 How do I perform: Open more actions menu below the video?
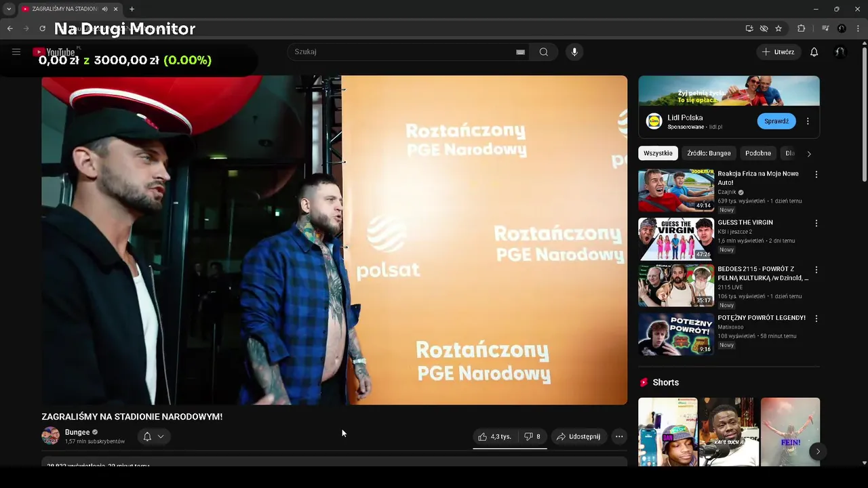619,436
